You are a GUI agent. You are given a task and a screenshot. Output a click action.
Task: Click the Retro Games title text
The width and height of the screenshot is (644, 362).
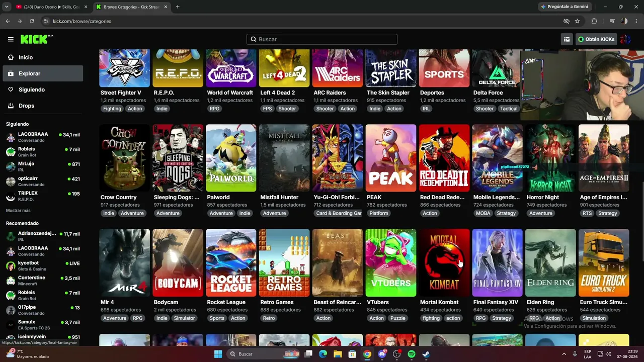pyautogui.click(x=277, y=302)
